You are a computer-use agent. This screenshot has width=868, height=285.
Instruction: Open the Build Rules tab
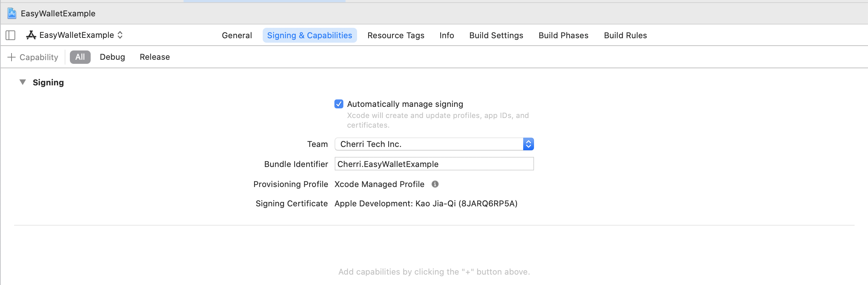click(625, 35)
